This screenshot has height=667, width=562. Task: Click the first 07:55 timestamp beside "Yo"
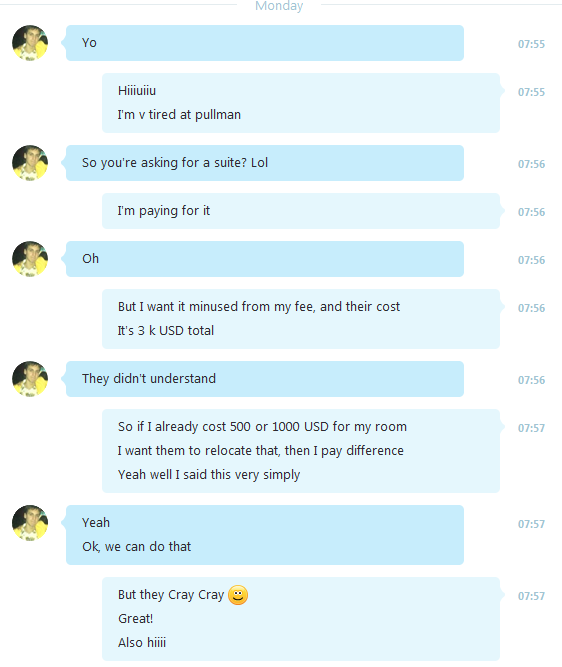(531, 44)
